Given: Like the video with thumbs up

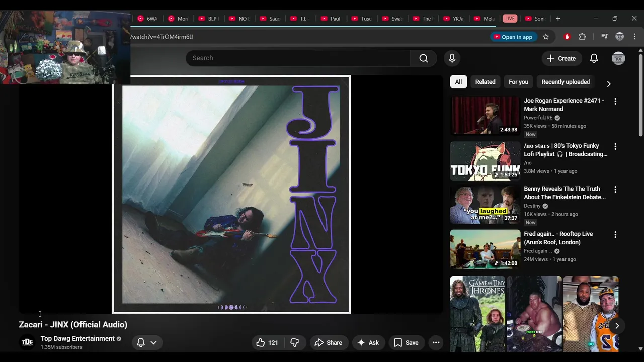Looking at the screenshot, I should point(267,343).
